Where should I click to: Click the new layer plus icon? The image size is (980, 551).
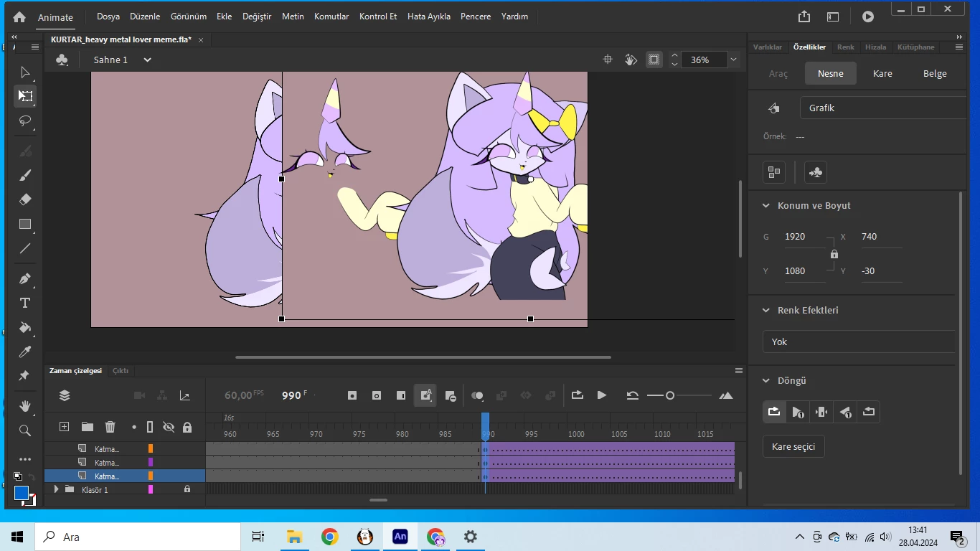click(x=64, y=427)
